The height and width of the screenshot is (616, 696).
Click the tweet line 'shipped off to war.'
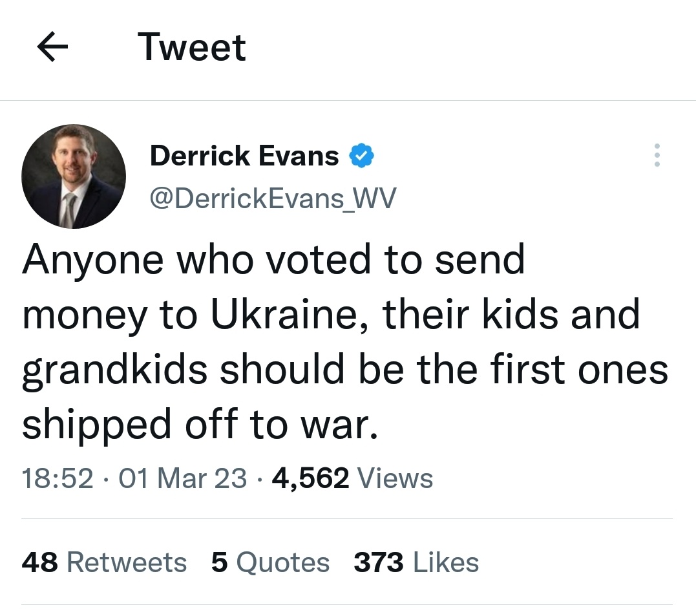pos(200,423)
